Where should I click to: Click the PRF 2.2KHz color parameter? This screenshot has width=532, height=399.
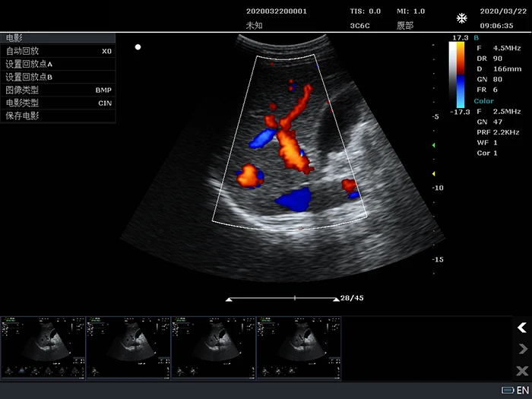point(486,132)
